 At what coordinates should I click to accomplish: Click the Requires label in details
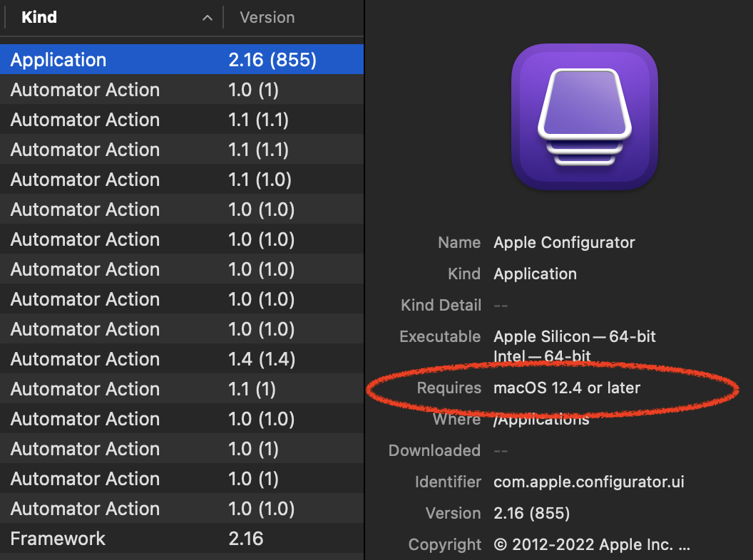coord(449,388)
